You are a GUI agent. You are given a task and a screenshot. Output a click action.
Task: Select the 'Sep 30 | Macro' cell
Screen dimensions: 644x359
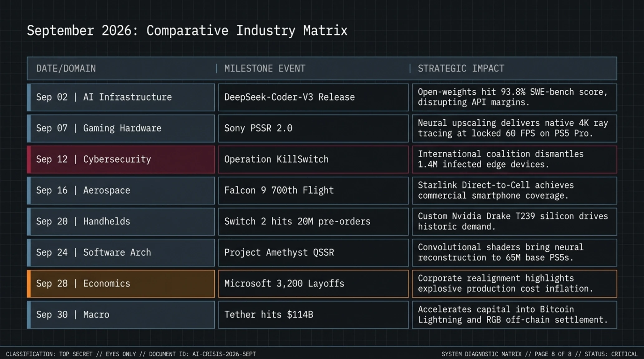point(121,315)
